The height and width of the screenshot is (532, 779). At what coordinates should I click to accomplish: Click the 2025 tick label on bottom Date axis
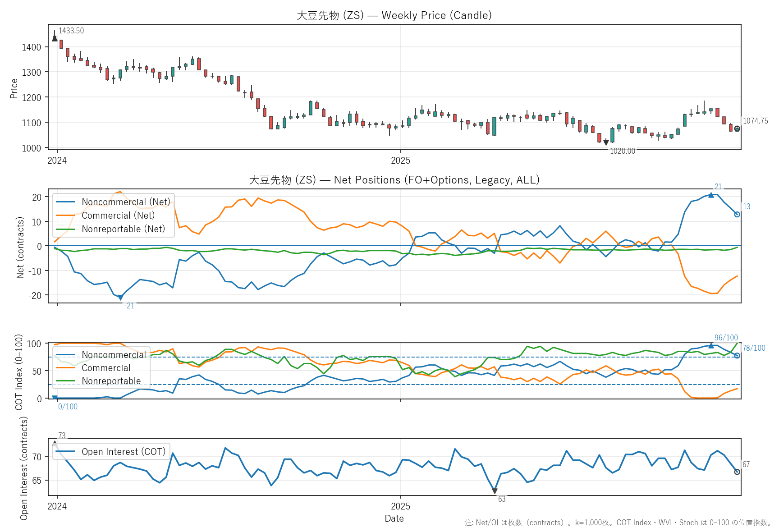tap(400, 506)
